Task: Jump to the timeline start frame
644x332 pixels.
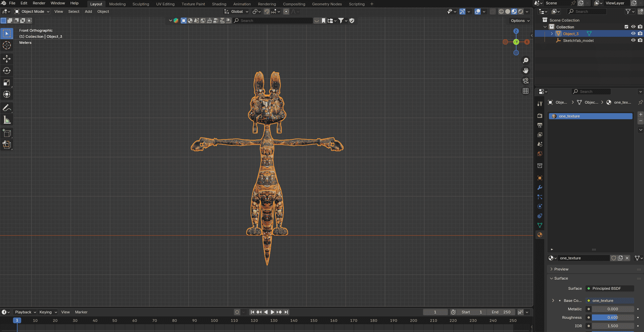Action: (x=252, y=312)
